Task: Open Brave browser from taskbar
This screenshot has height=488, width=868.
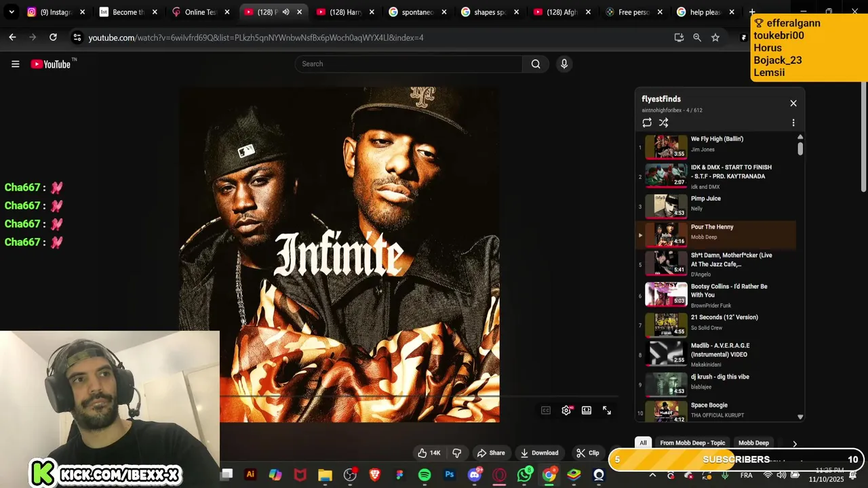Action: (x=374, y=475)
